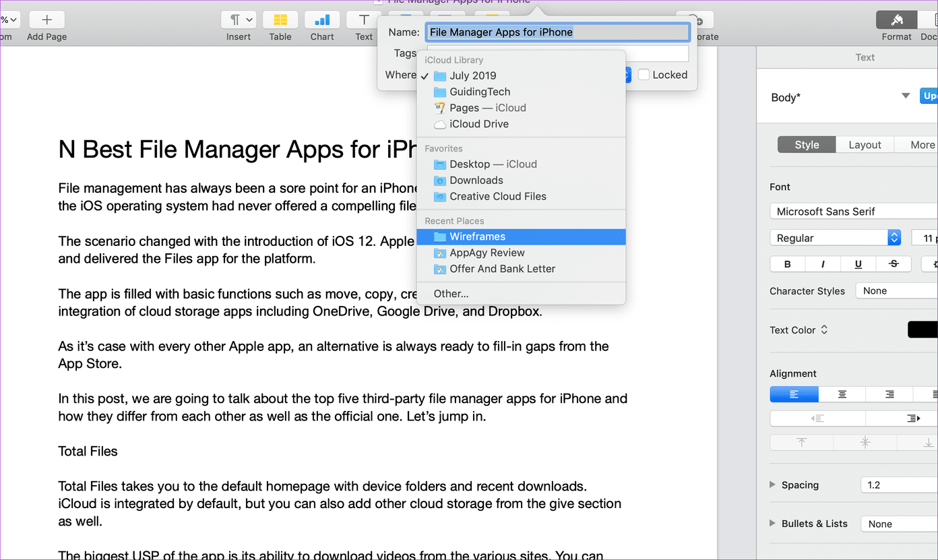The height and width of the screenshot is (560, 938).
Task: Toggle the Locked checkbox
Action: [644, 75]
